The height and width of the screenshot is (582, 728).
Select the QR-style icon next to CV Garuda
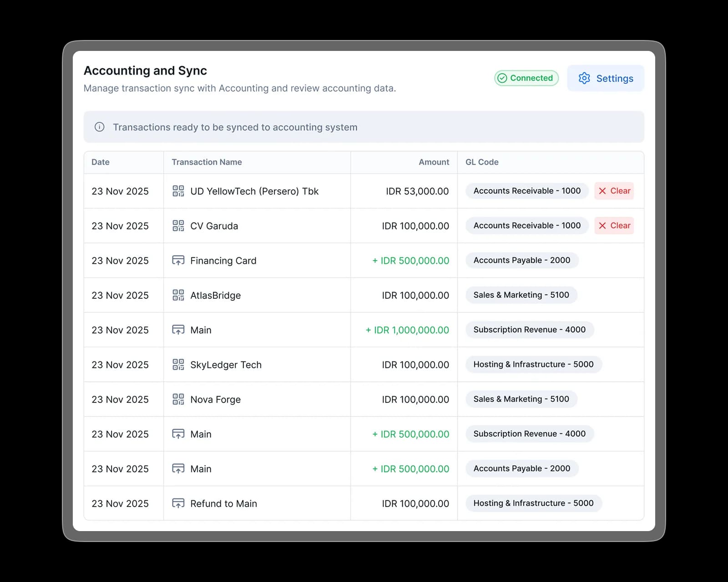click(179, 226)
